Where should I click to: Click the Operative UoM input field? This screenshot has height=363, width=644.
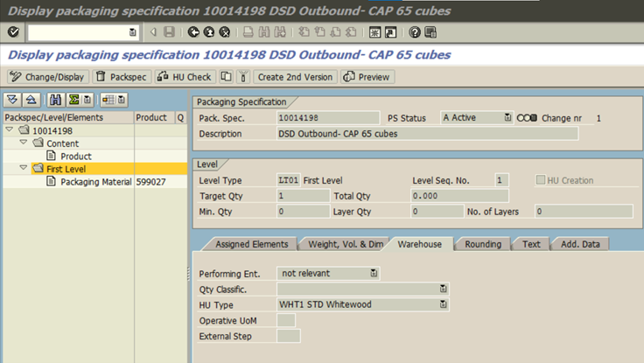coord(286,320)
